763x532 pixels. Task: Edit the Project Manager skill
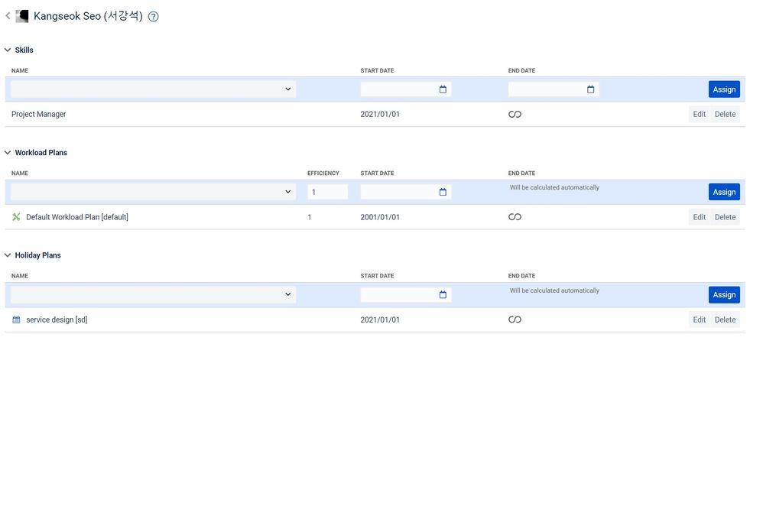pos(700,115)
